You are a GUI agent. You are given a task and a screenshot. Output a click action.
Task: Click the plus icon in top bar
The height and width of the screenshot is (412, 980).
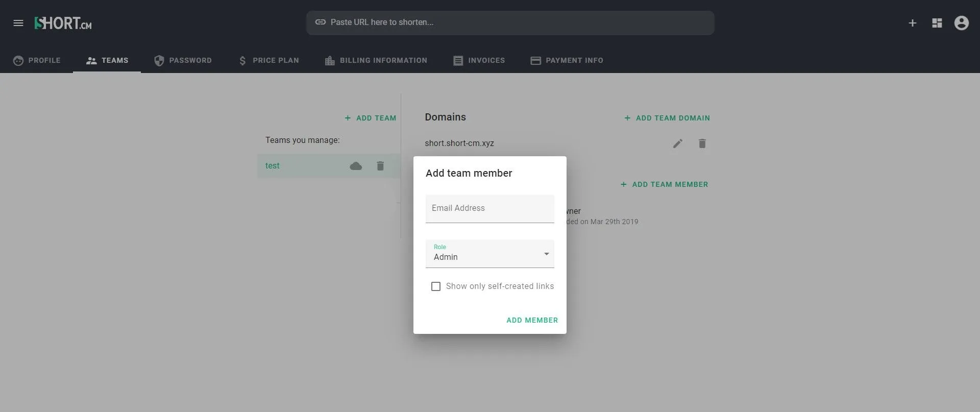pyautogui.click(x=913, y=23)
